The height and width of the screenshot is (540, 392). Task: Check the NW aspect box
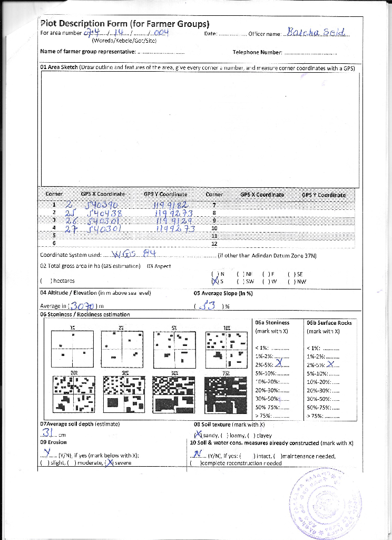(291, 282)
